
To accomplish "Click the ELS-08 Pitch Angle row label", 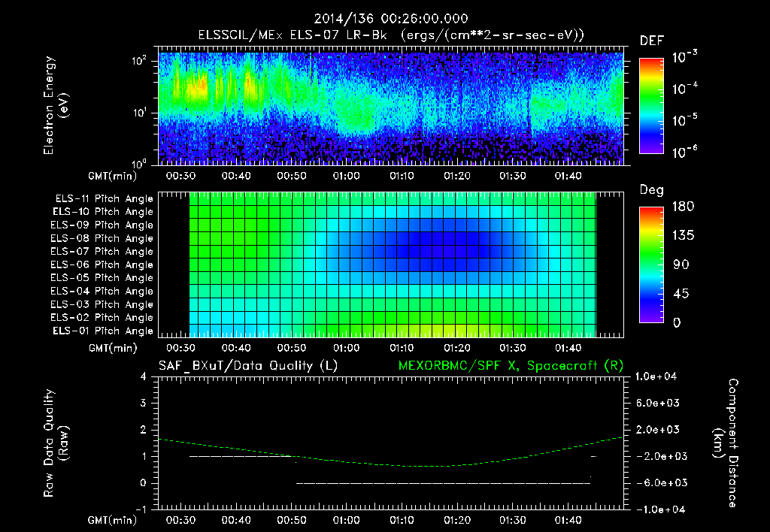I will tap(102, 238).
